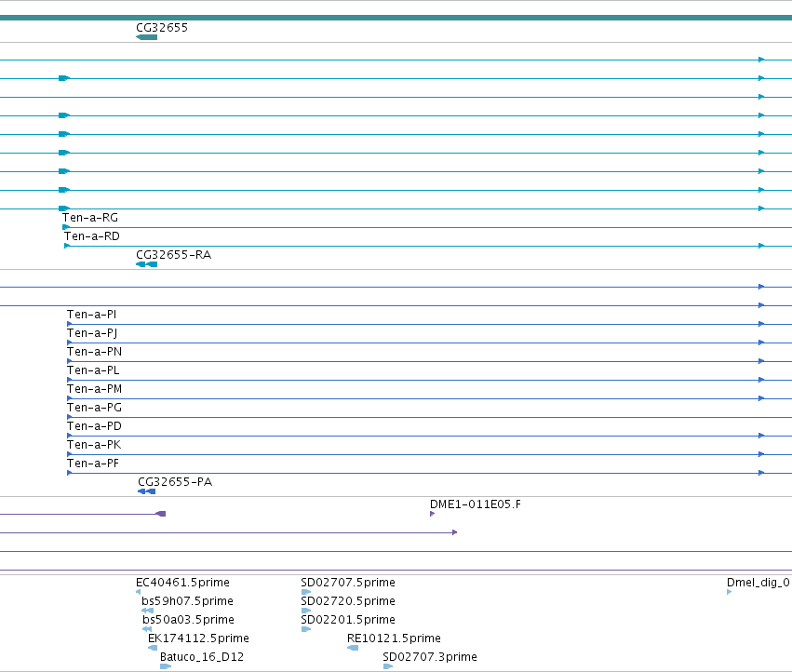Select the Ten-a-PI protein label
792x672 pixels.
[91, 315]
